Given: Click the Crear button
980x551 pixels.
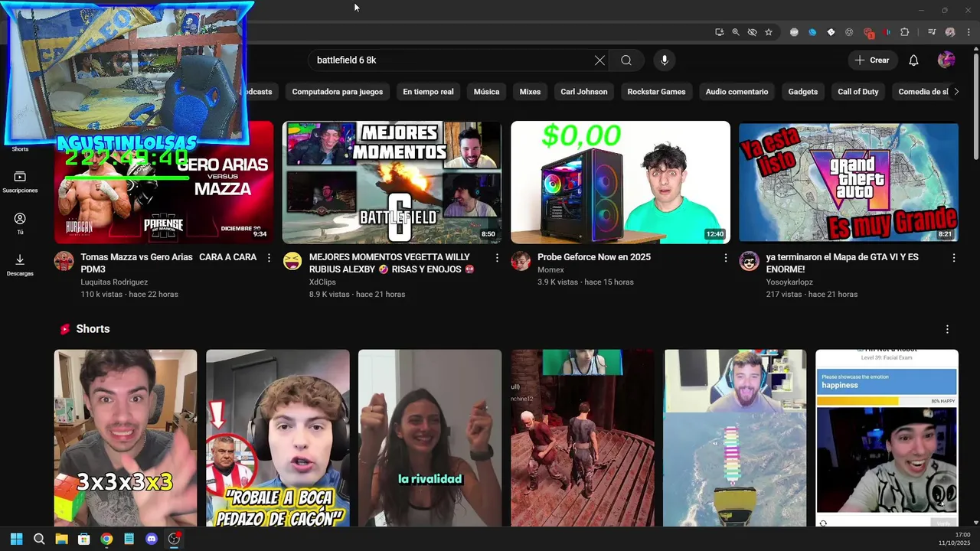Looking at the screenshot, I should pyautogui.click(x=872, y=60).
